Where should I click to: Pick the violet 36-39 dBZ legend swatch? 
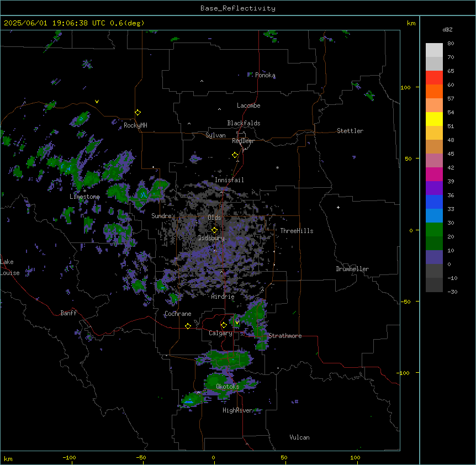pos(434,188)
